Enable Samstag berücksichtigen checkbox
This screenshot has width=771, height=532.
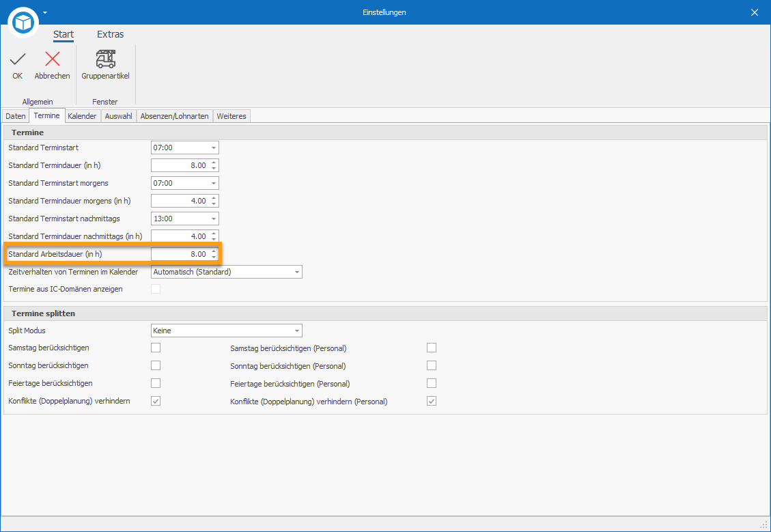pos(156,348)
